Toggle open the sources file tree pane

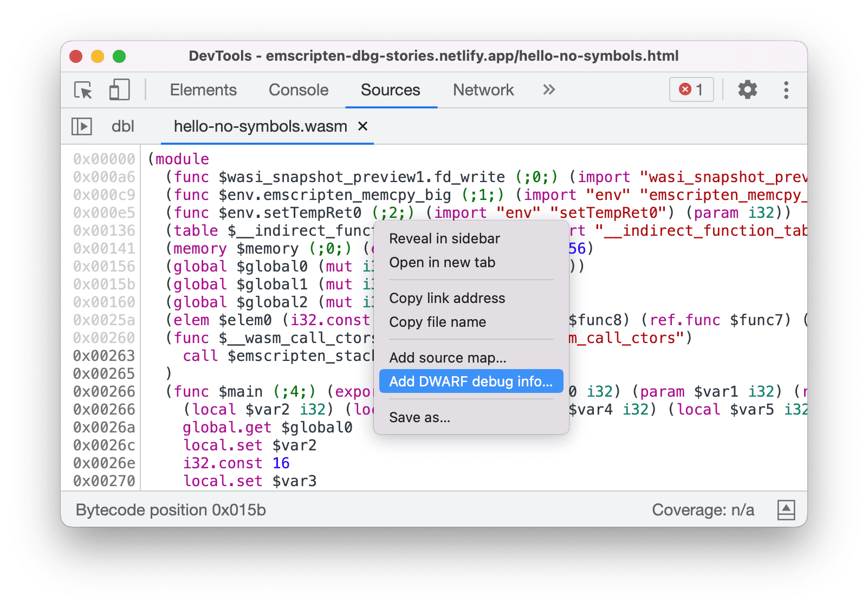(x=82, y=126)
